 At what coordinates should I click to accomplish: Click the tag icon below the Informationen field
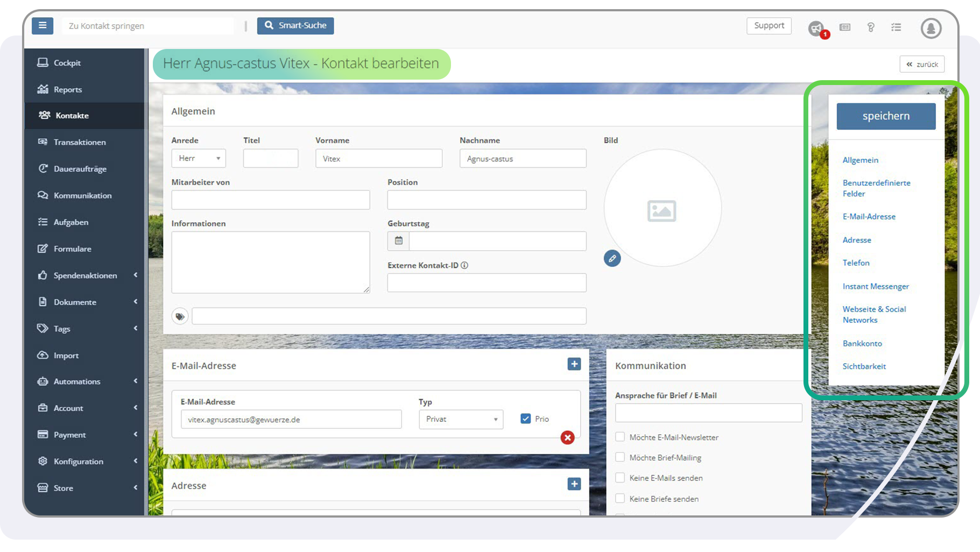180,316
